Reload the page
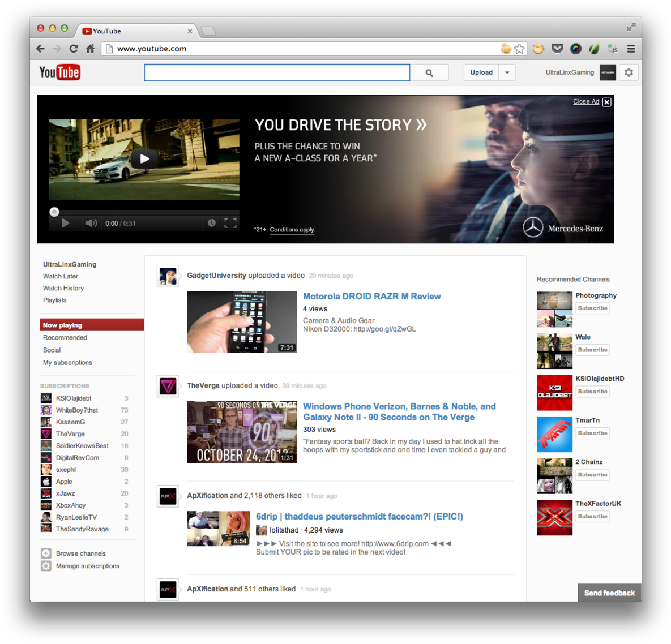 tap(74, 49)
